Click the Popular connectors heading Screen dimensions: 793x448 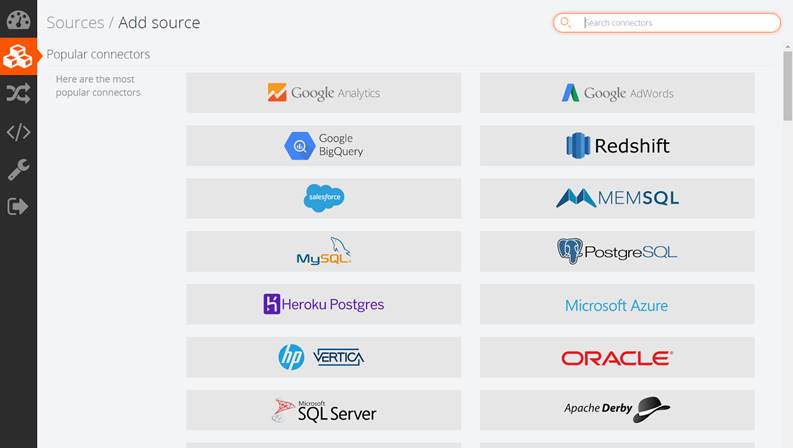tap(98, 54)
